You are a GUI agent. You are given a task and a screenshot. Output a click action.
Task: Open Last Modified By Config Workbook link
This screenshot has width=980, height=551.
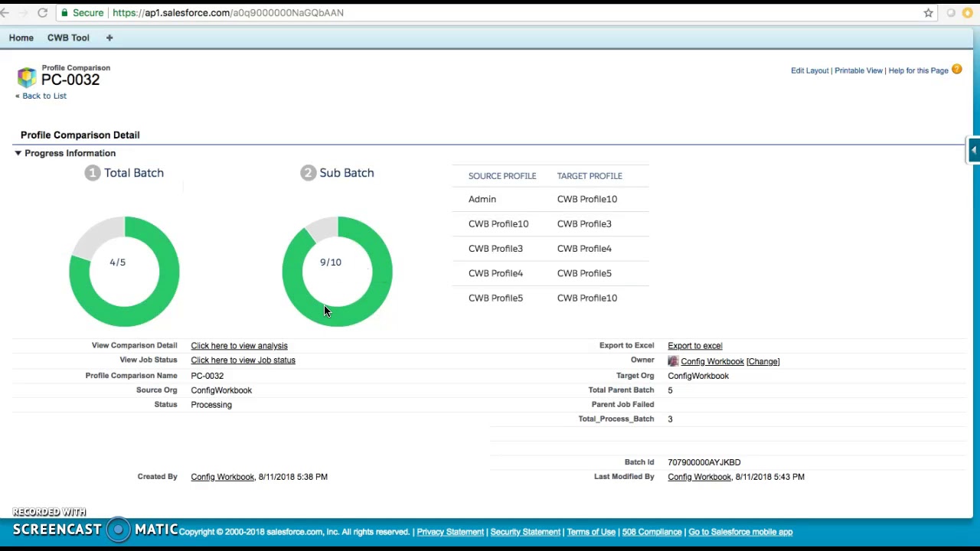click(699, 477)
